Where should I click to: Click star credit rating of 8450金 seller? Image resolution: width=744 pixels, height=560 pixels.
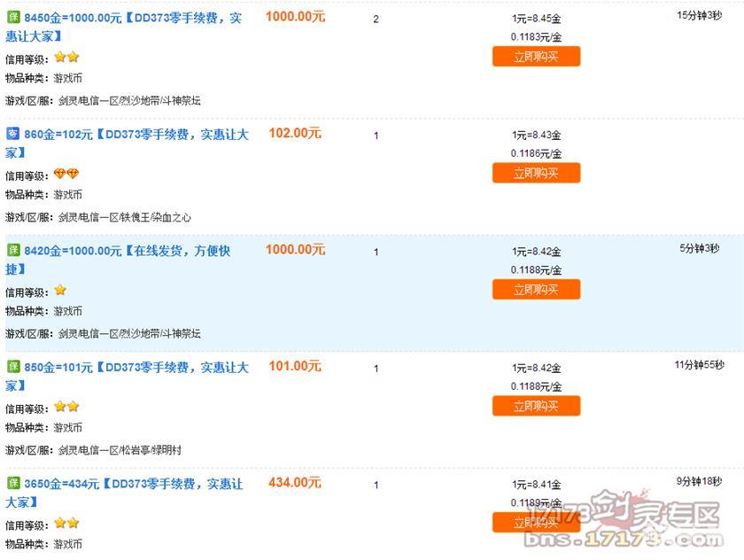pyautogui.click(x=66, y=58)
